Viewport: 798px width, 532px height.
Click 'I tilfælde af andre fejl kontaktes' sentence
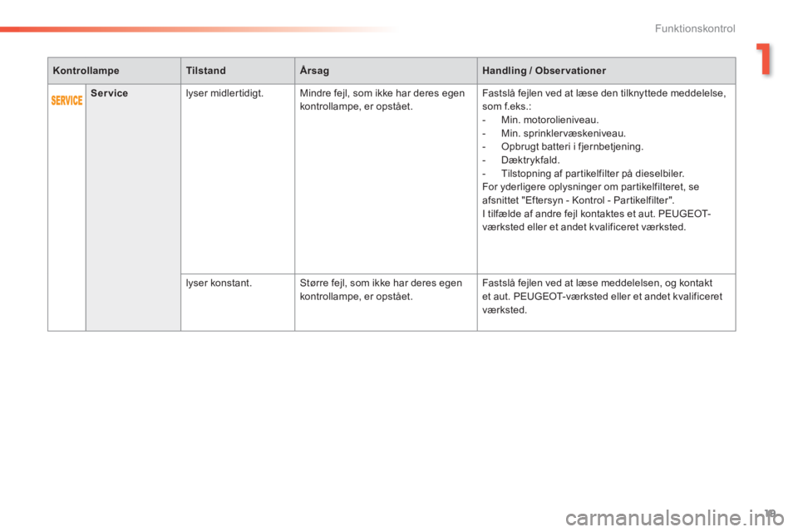(597, 220)
